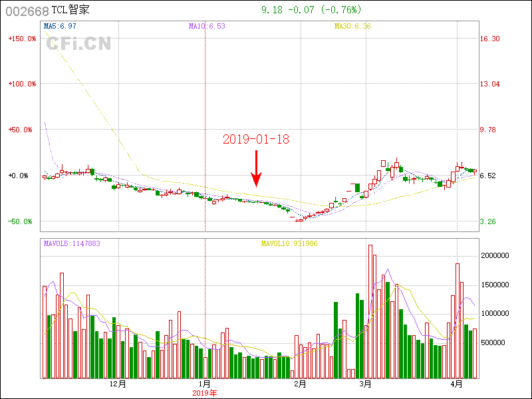Click the -50.0% percentage axis label

click(x=23, y=221)
